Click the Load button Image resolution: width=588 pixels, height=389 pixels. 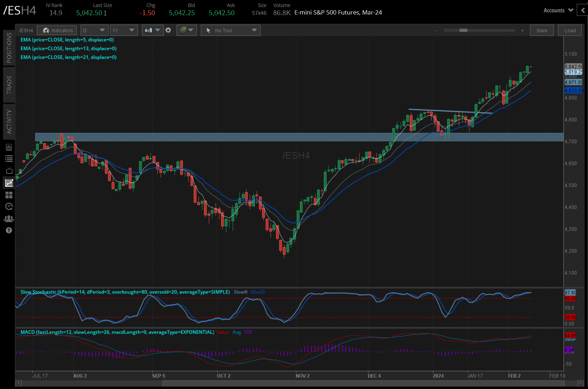coord(570,30)
